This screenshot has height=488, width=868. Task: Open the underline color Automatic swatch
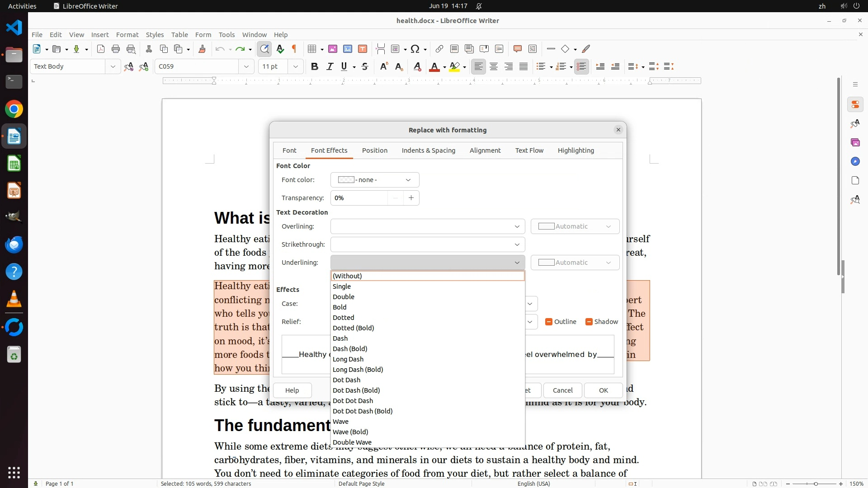pyautogui.click(x=575, y=263)
